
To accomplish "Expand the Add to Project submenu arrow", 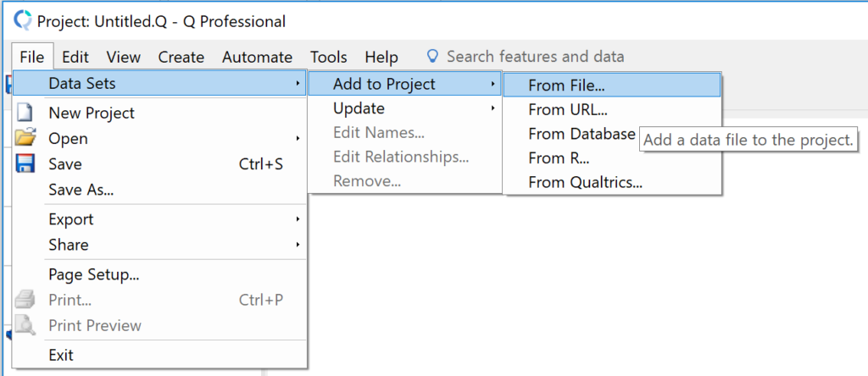I will tap(492, 84).
